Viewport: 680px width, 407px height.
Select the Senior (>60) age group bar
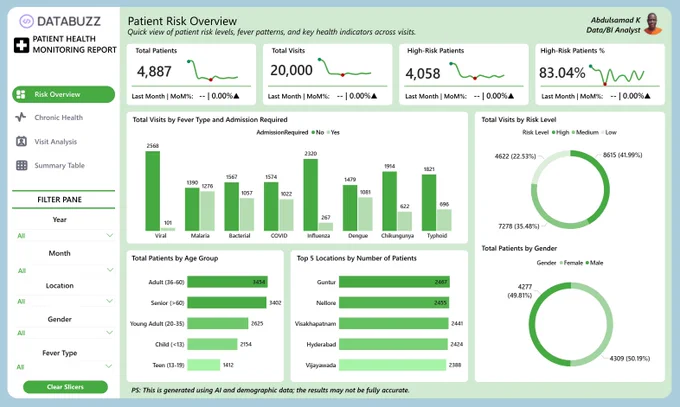coord(227,302)
